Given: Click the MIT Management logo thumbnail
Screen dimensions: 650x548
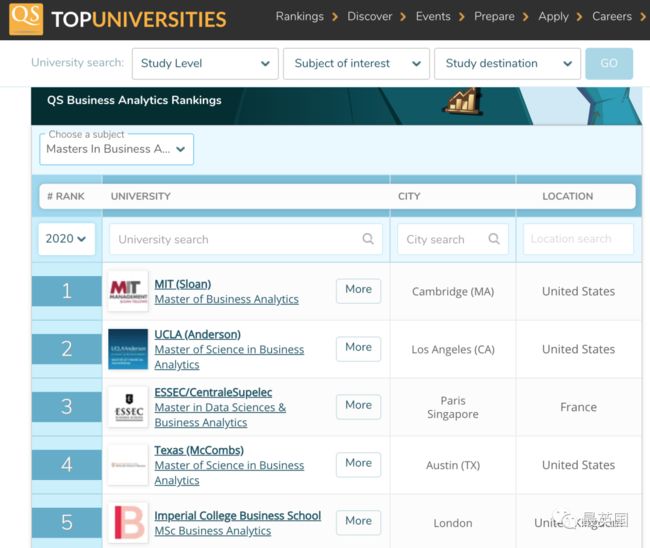Looking at the screenshot, I should point(128,291).
